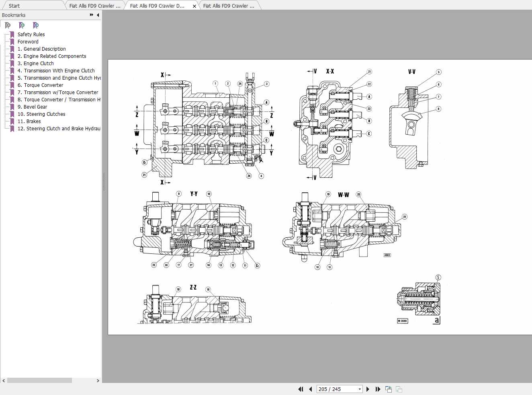Close the active Fiat Allis FD9 Crawler D... tab
This screenshot has width=532, height=395.
pos(194,6)
